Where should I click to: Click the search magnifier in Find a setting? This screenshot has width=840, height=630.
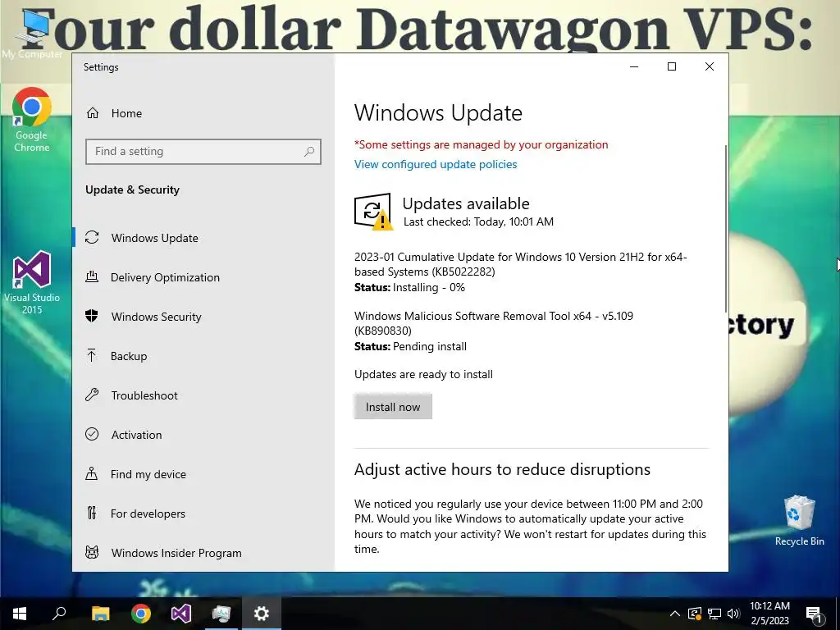tap(309, 152)
